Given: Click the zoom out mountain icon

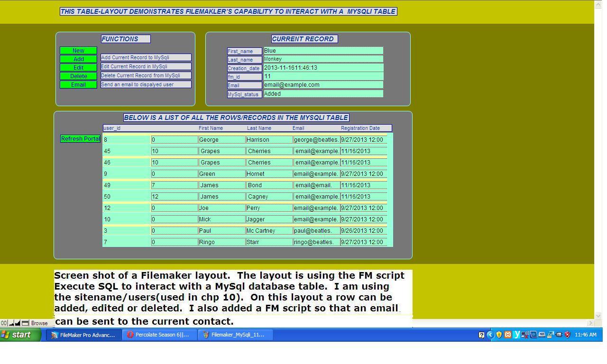Looking at the screenshot, I should coord(11,323).
